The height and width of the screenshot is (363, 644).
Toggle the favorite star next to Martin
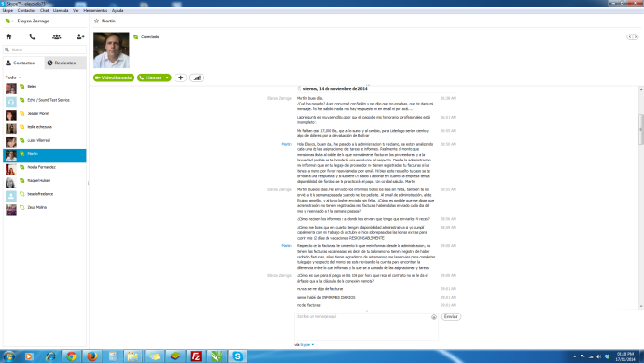coord(96,21)
